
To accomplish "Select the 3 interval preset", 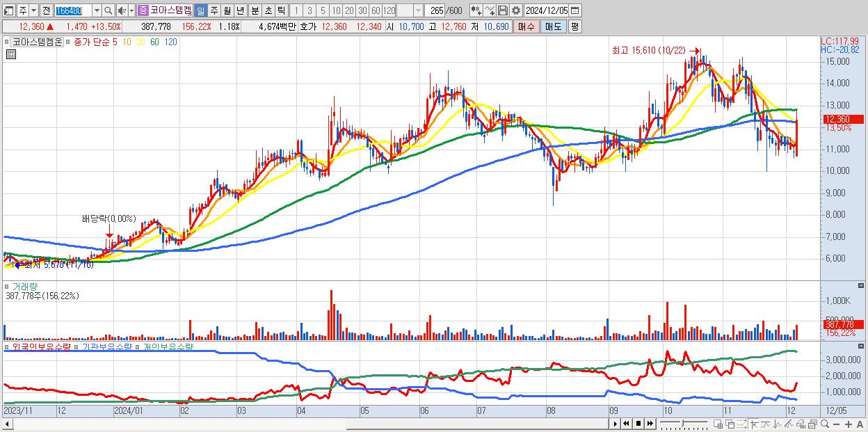I will click(x=310, y=11).
